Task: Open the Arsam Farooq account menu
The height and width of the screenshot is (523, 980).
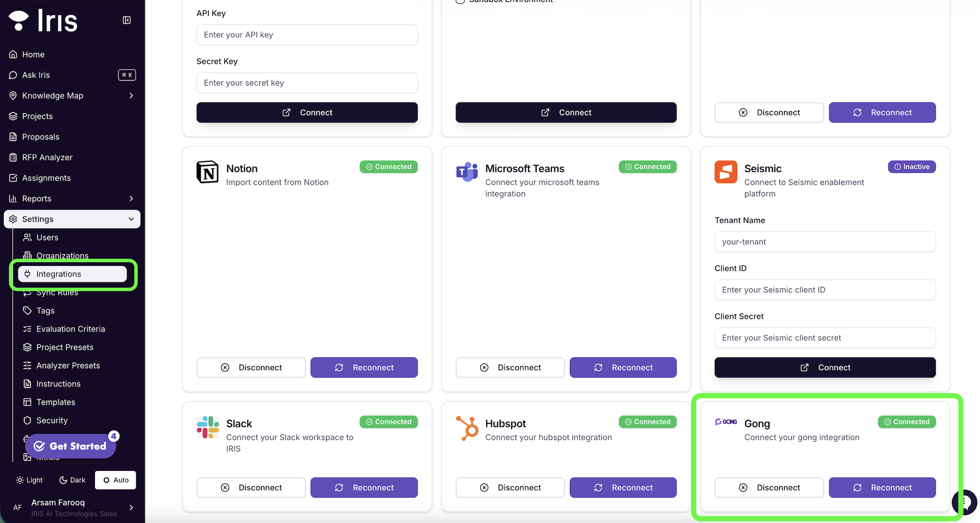Action: [x=72, y=507]
